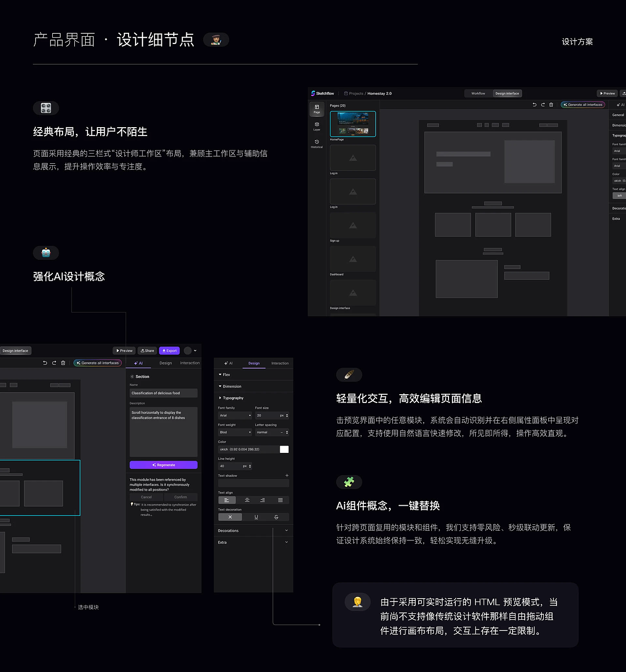Click the Undo arrow icon
This screenshot has height=672, width=626.
tap(534, 105)
